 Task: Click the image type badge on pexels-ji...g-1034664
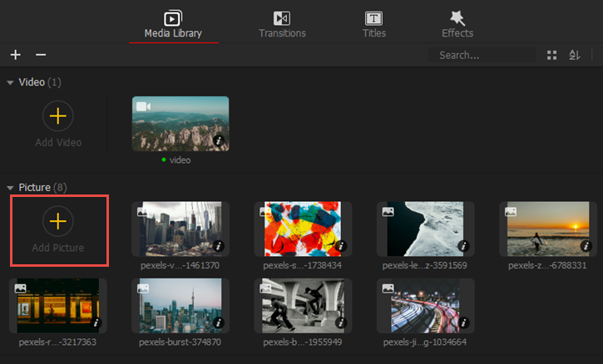[388, 288]
